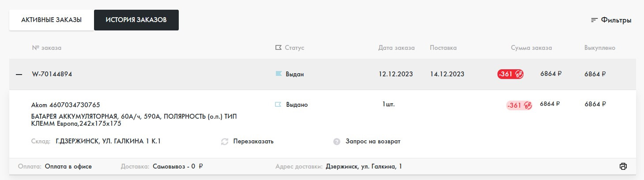Image resolution: width=644 pixels, height=180 pixels.
Task: Click the Поставка column header
Action: [443, 48]
